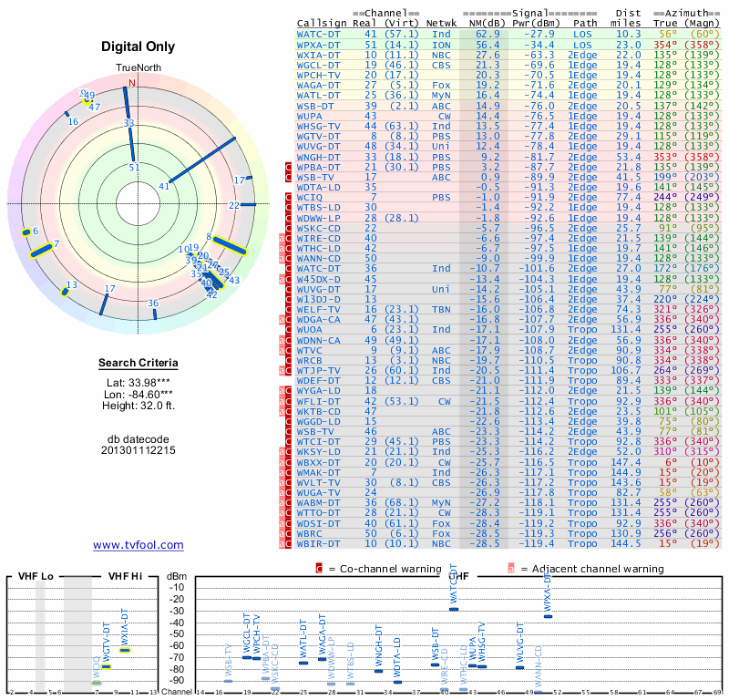The image size is (729, 700).
Task: Click warning icon on WBRC row
Action: tap(285, 533)
